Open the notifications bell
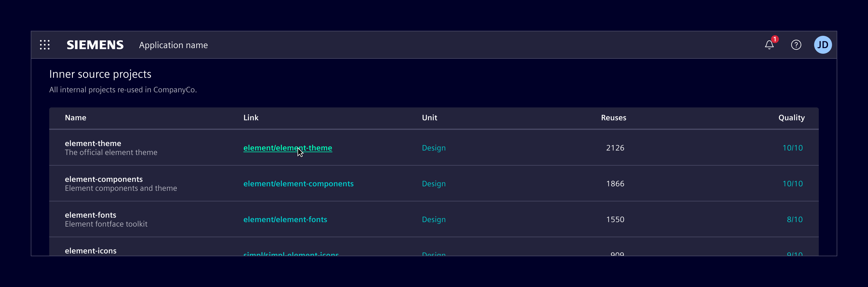Viewport: 868px width, 287px height. pos(769,45)
